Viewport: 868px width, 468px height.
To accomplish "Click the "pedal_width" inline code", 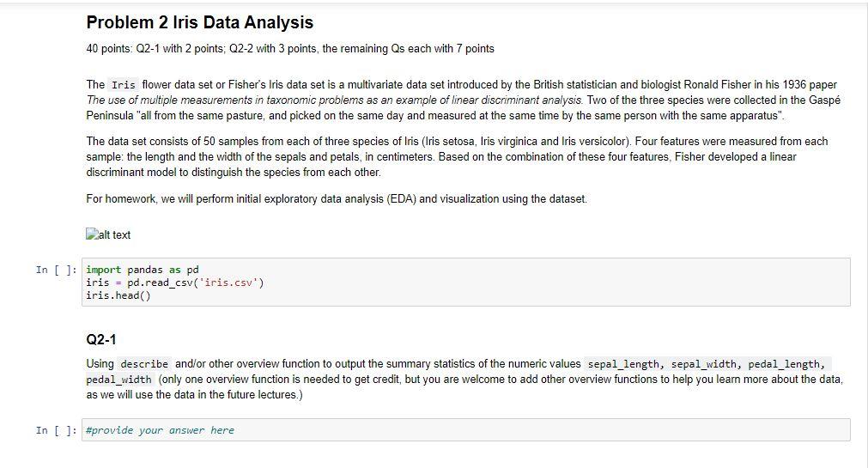I will coord(119,380).
